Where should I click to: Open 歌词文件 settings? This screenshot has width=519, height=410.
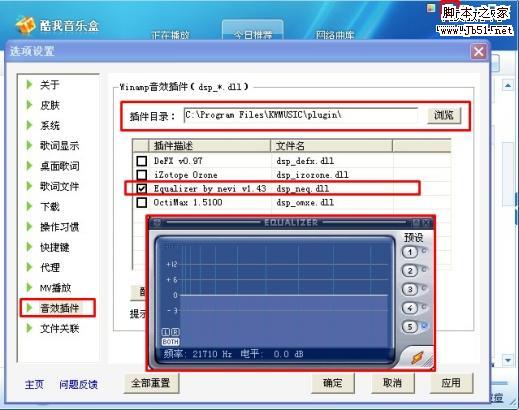59,186
